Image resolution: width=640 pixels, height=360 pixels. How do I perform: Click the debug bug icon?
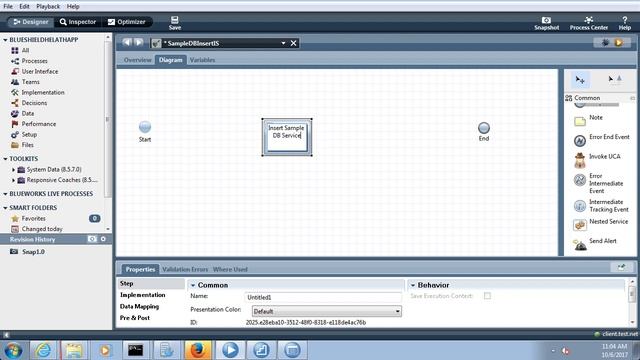click(x=605, y=42)
